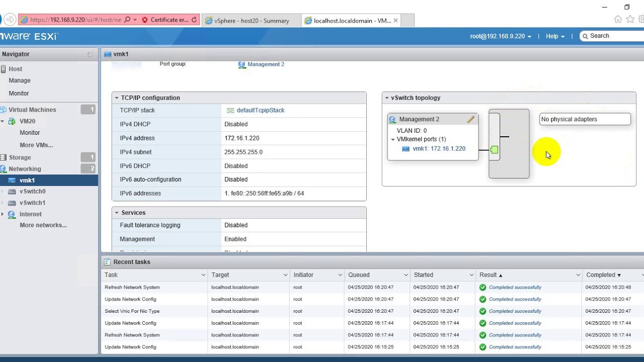Click the vmk1 adapter icon in topology

(x=406, y=149)
